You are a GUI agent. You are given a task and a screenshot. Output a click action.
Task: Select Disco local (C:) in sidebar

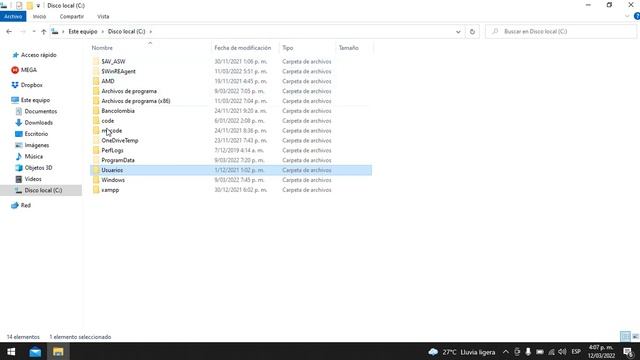tap(43, 190)
